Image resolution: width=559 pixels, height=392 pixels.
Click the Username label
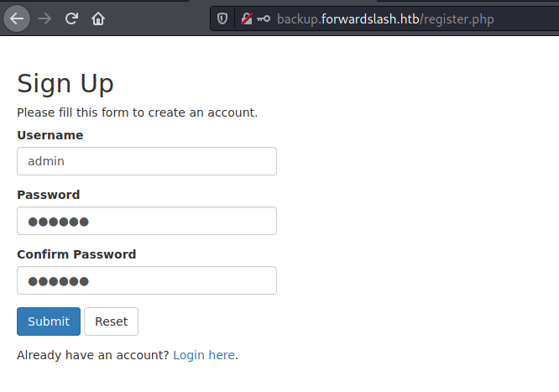point(50,135)
